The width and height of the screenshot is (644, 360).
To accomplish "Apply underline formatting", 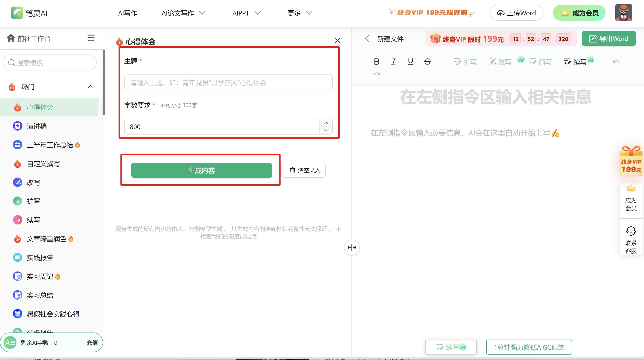I will [x=410, y=62].
